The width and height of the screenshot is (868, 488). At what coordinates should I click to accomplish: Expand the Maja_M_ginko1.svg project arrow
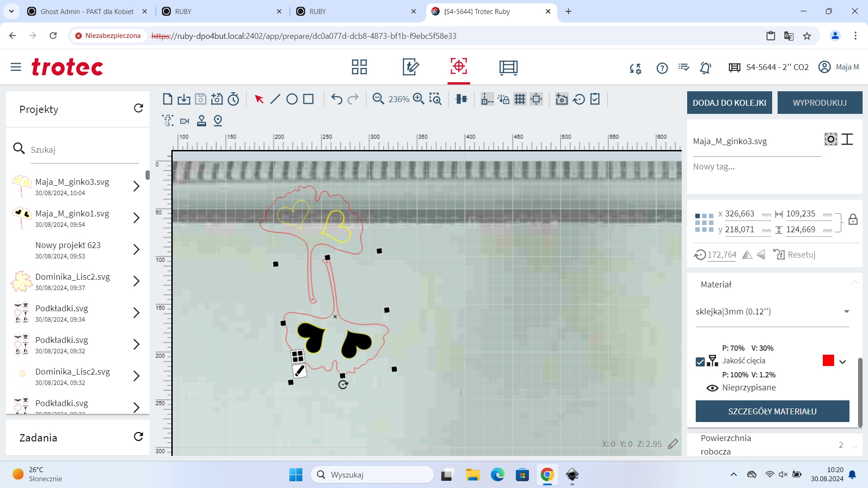[137, 218]
